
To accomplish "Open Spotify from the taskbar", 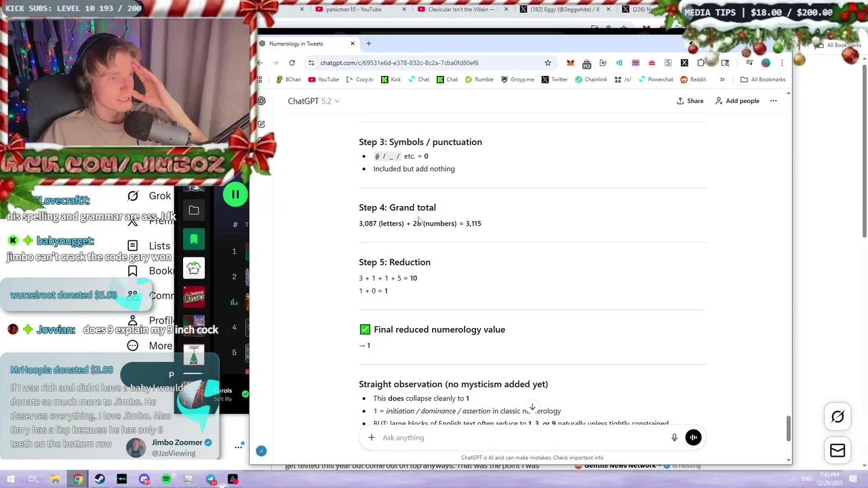I will [x=167, y=479].
